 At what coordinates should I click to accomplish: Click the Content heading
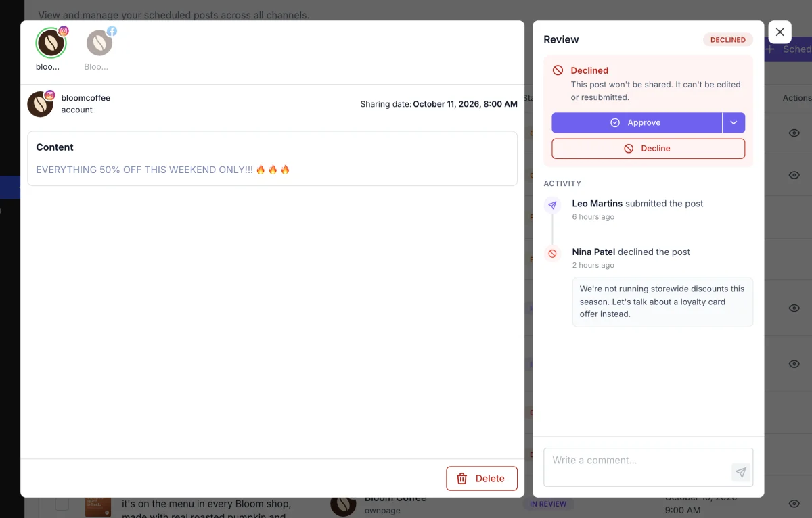tap(55, 147)
